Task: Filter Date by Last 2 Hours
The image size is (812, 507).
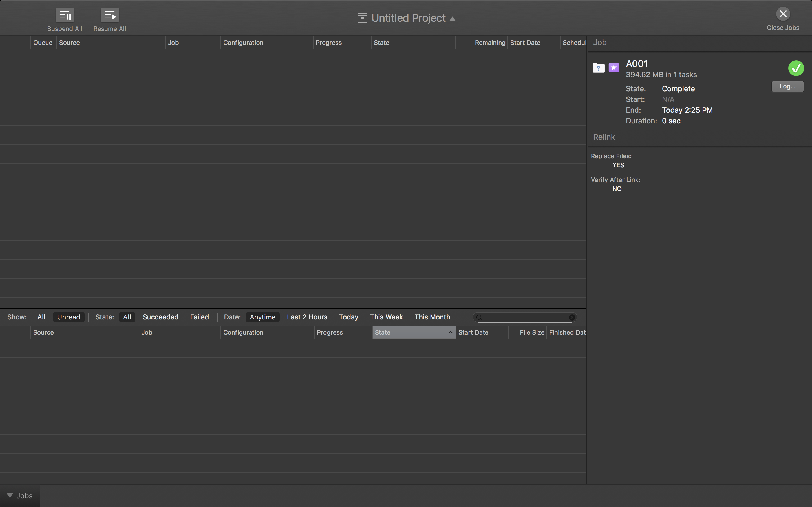Action: pyautogui.click(x=307, y=317)
